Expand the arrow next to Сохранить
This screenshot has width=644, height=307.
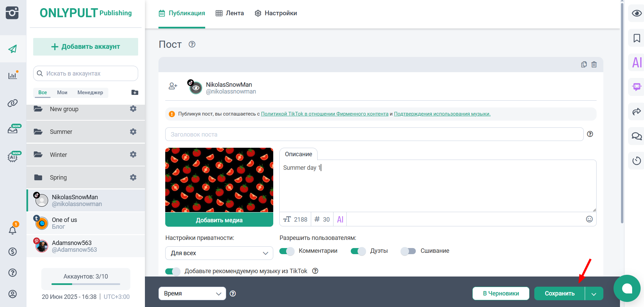[x=594, y=294]
